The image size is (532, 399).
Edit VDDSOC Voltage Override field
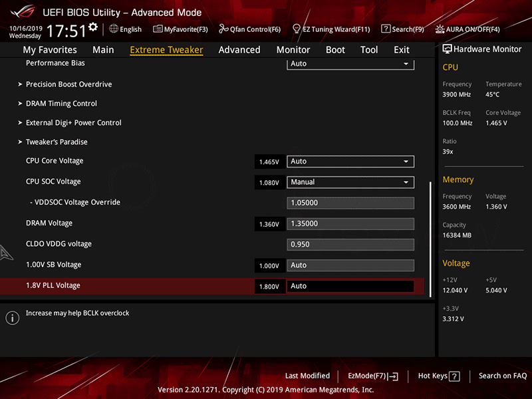[350, 203]
